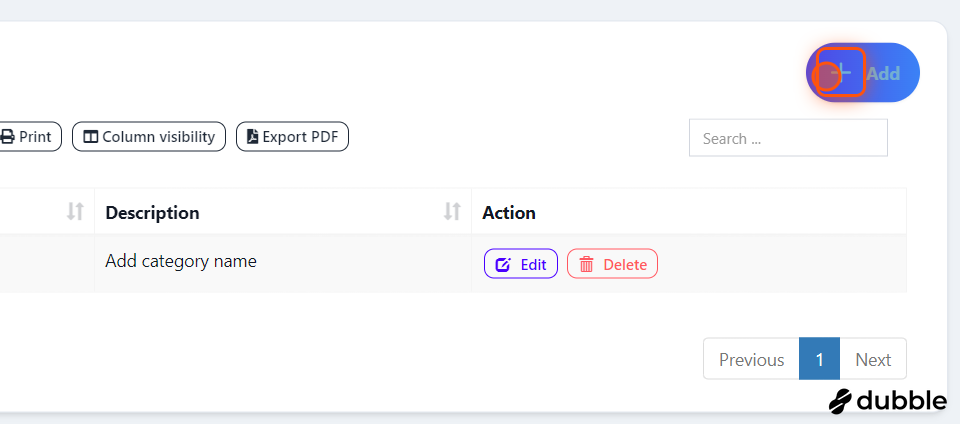Export the table using Export PDF
This screenshot has height=424, width=960.
click(292, 136)
